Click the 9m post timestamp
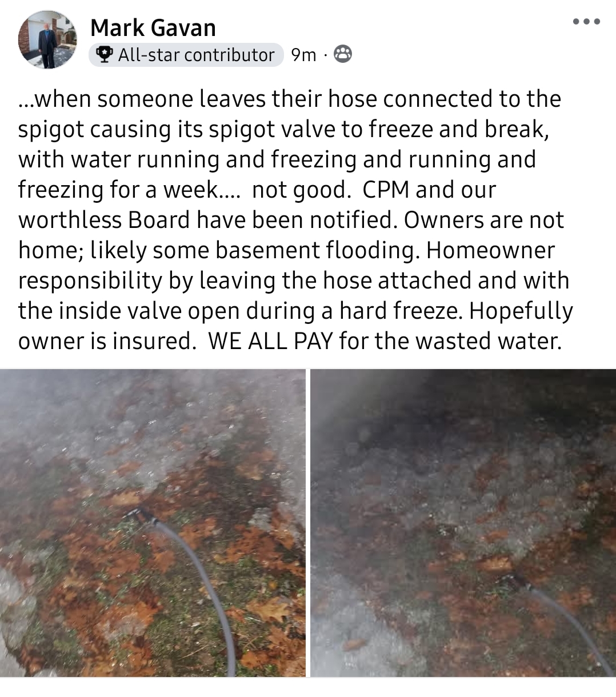 point(303,55)
